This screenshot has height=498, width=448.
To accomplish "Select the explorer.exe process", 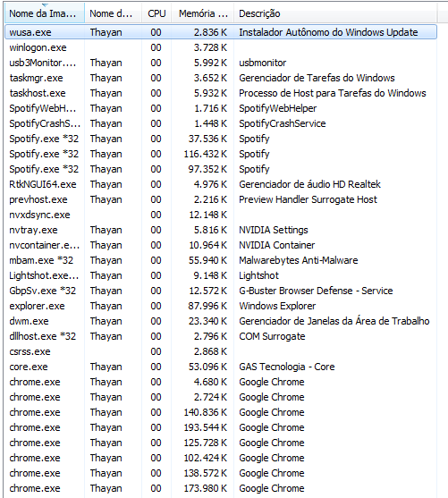I will [x=221, y=306].
